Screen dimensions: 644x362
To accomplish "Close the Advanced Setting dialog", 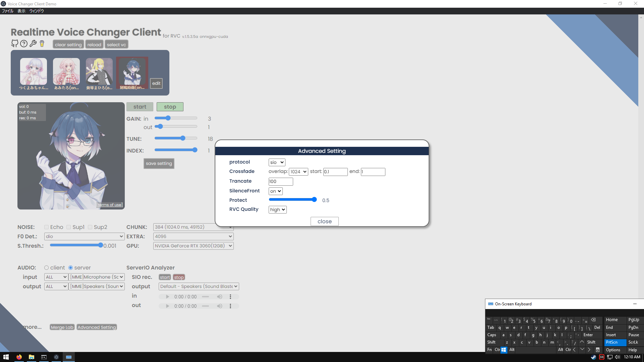I will pyautogui.click(x=324, y=221).
